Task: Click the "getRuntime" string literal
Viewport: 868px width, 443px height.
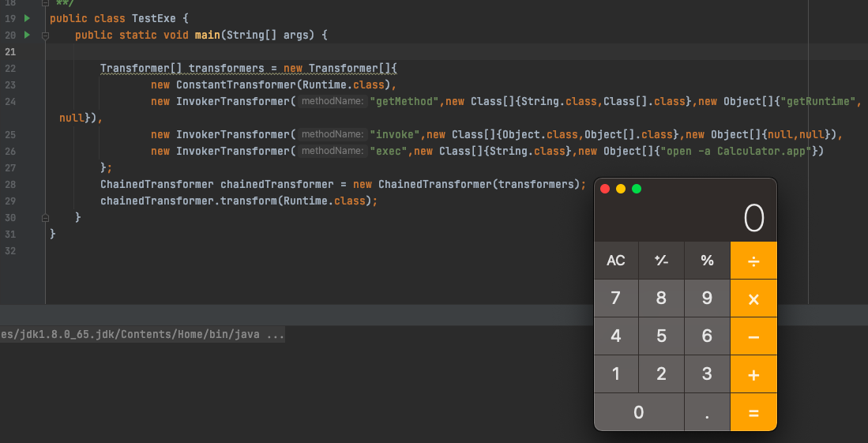Action: point(817,101)
